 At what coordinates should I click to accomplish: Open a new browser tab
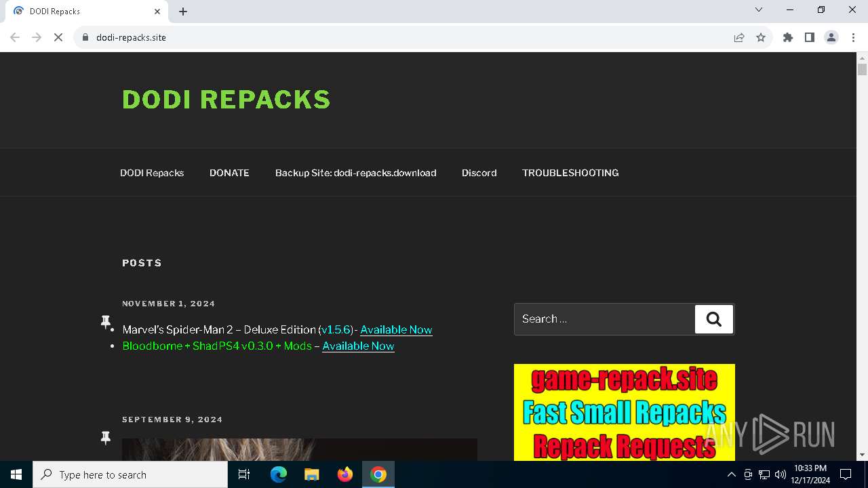pos(183,11)
